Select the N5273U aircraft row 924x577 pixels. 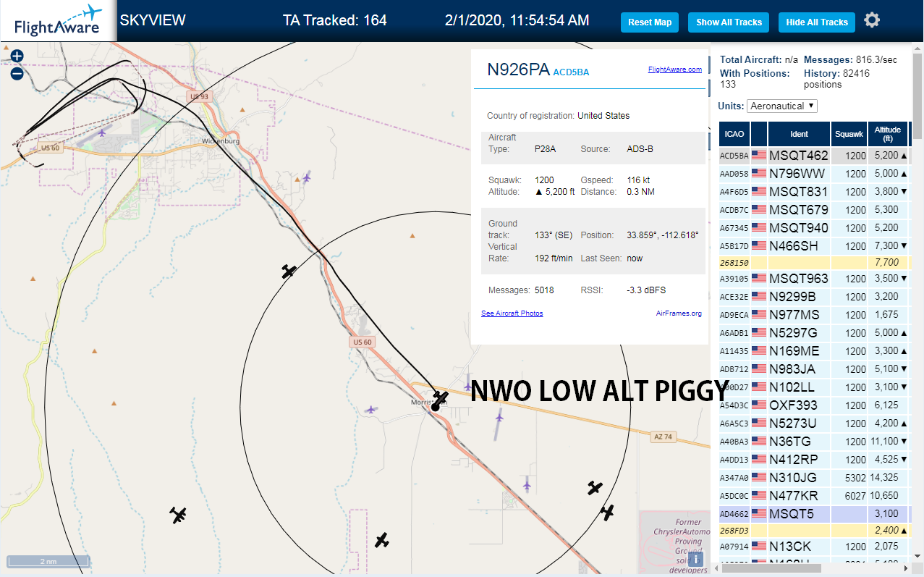pyautogui.click(x=815, y=424)
